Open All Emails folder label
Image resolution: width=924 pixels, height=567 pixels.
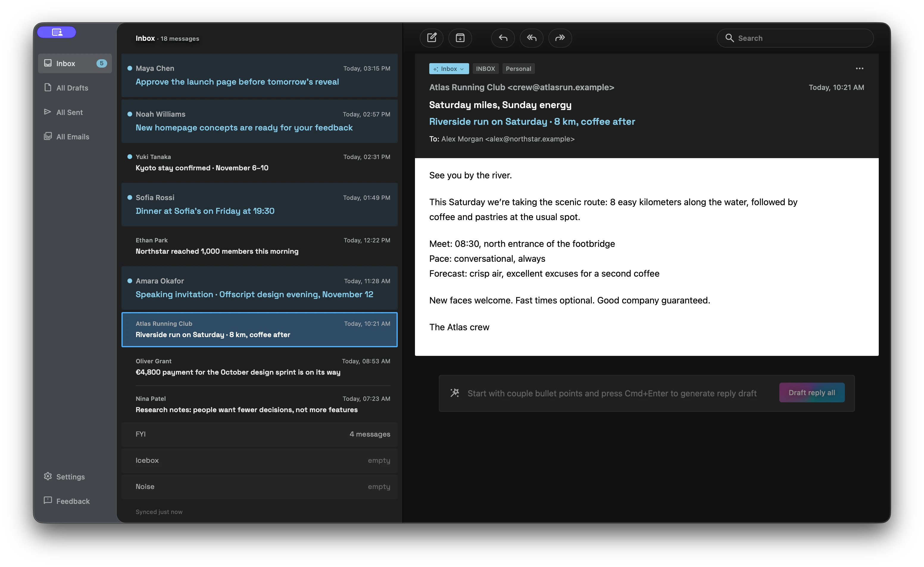tap(73, 137)
